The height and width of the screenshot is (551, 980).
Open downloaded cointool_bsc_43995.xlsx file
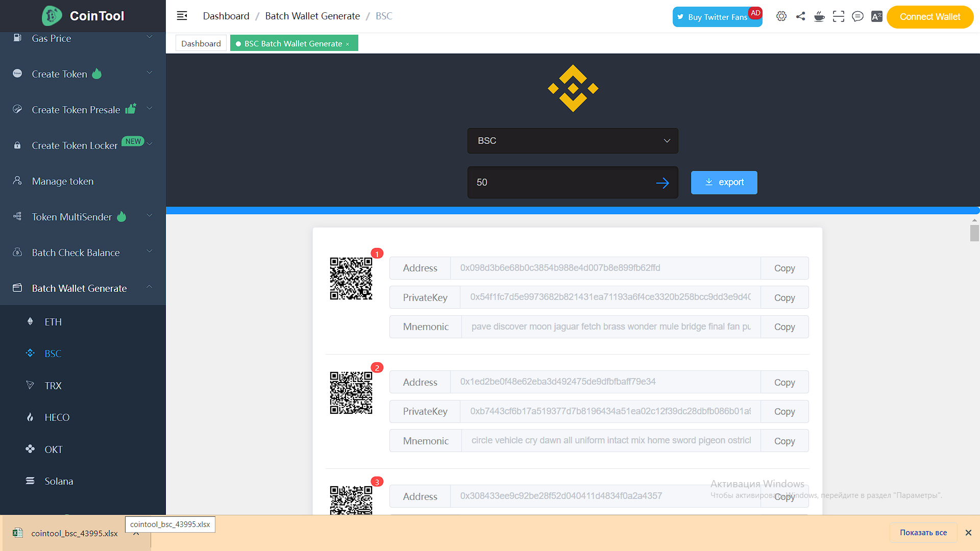pyautogui.click(x=75, y=533)
